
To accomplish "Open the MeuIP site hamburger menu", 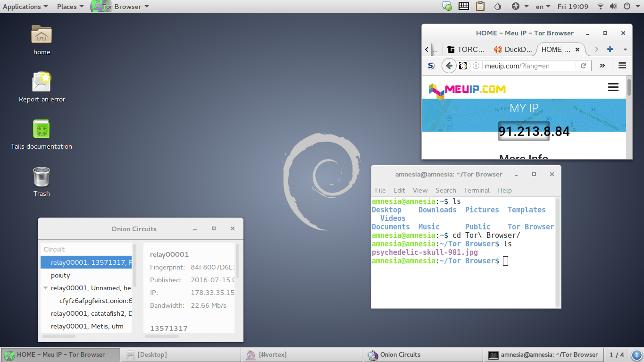I will click(613, 87).
